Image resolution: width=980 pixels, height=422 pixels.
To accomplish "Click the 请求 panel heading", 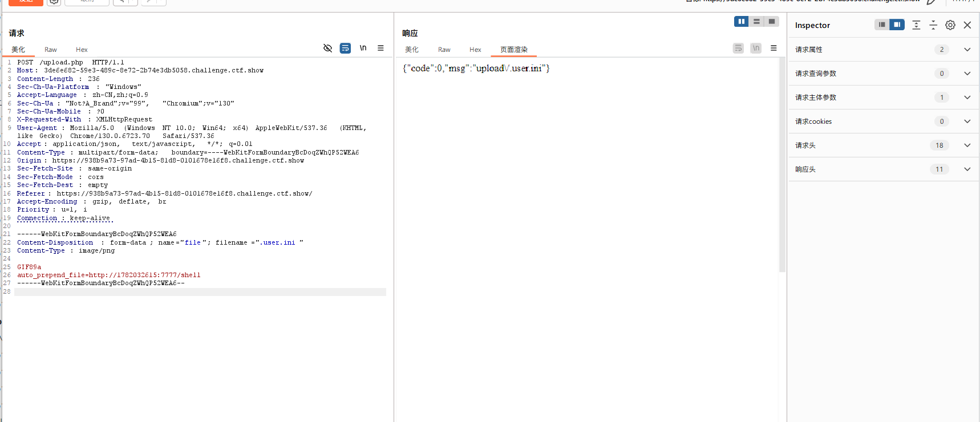I will pos(17,33).
